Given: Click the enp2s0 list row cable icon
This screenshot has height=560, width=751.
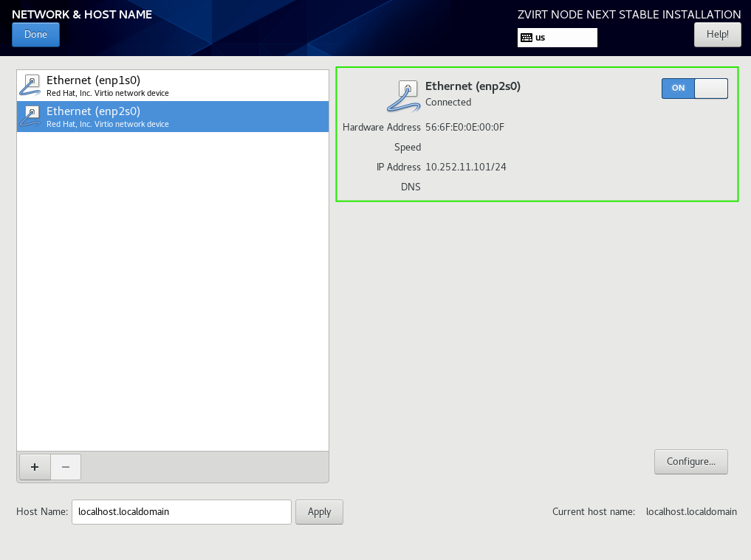Looking at the screenshot, I should [30, 117].
